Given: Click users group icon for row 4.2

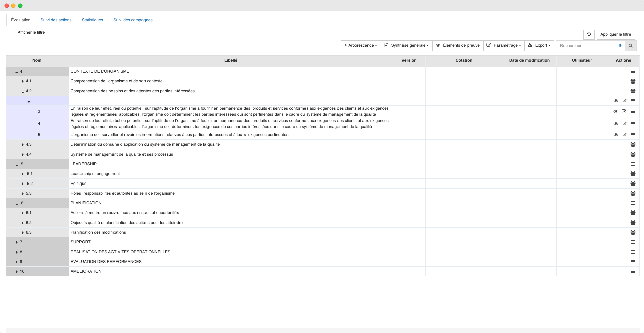Looking at the screenshot, I should tap(633, 91).
